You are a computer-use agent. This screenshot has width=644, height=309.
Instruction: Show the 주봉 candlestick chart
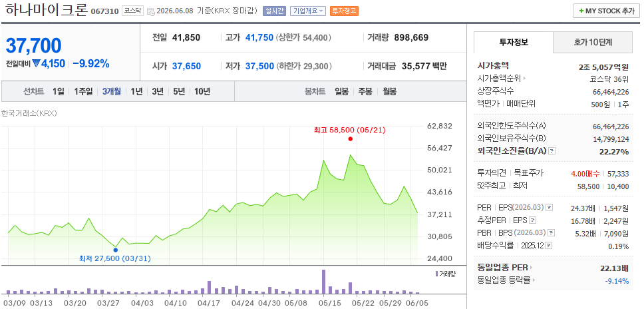point(365,91)
